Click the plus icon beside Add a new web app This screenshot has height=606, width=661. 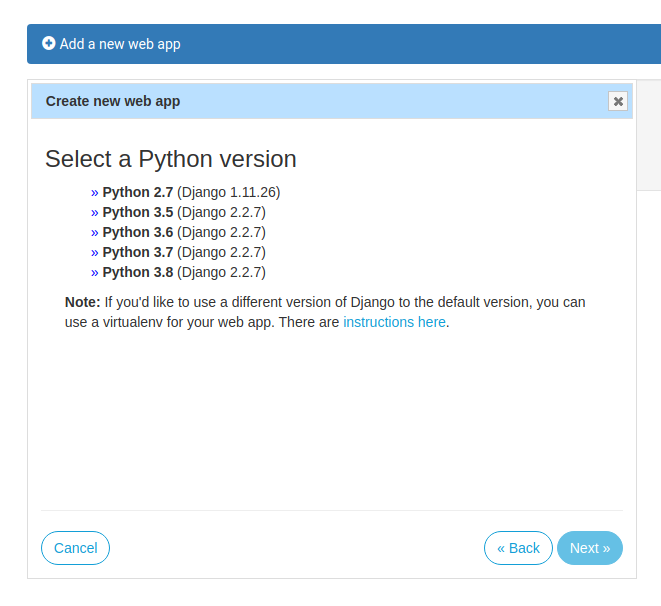[48, 43]
